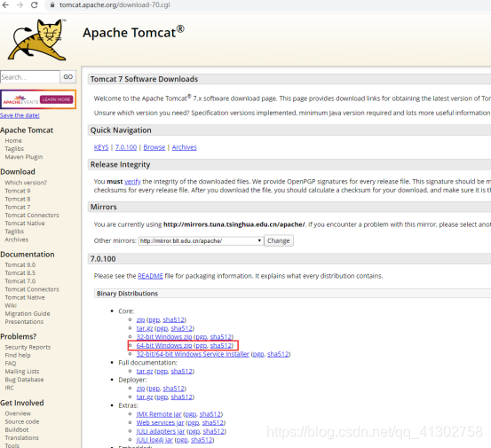The height and width of the screenshot is (448, 491).
Task: Download the Web services jar
Action: (x=161, y=422)
